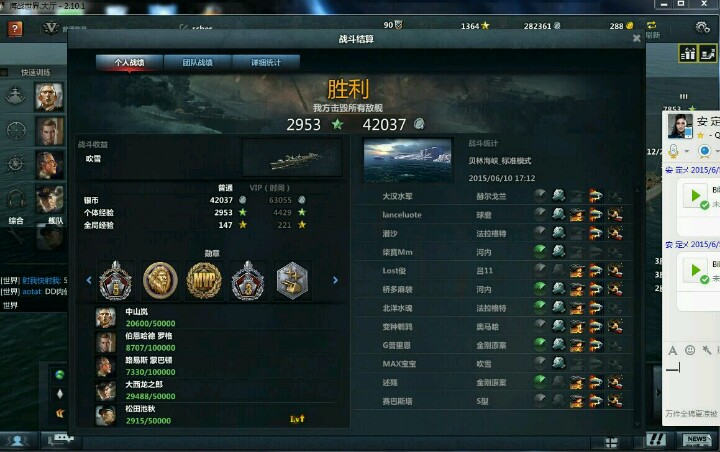The image size is (720, 452).
Task: Show next medals with right arrow
Action: pyautogui.click(x=335, y=280)
